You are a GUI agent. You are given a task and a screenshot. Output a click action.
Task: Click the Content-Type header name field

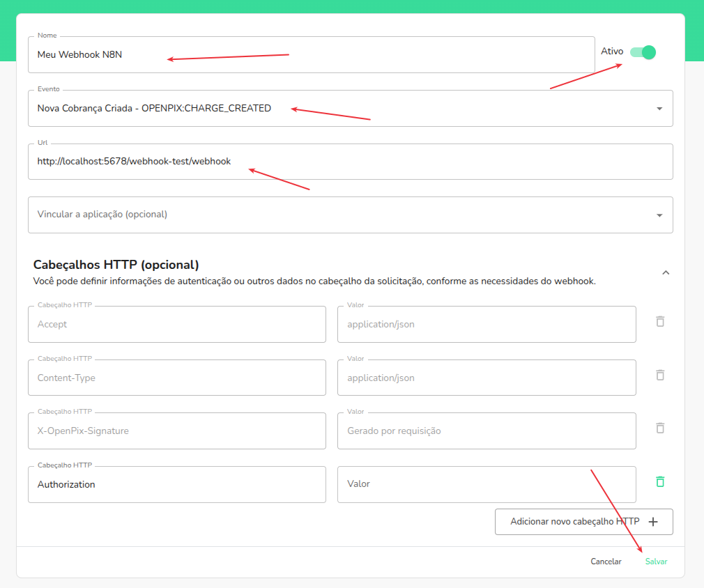176,378
